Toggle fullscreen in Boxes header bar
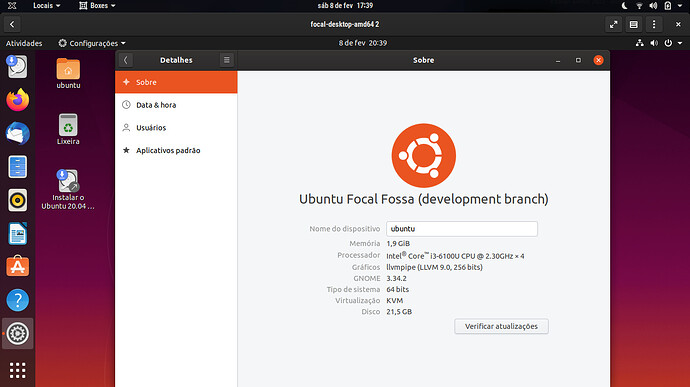Viewport: 690px width, 387px height. pos(613,24)
